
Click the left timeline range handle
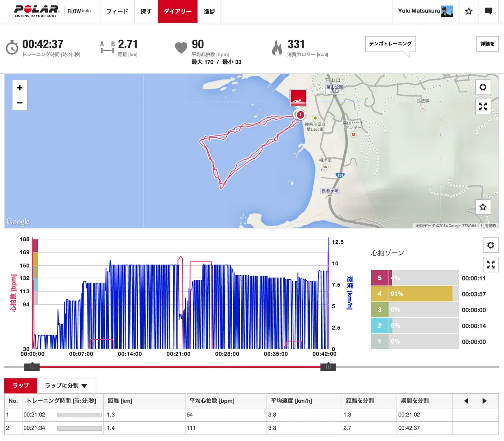pyautogui.click(x=32, y=367)
